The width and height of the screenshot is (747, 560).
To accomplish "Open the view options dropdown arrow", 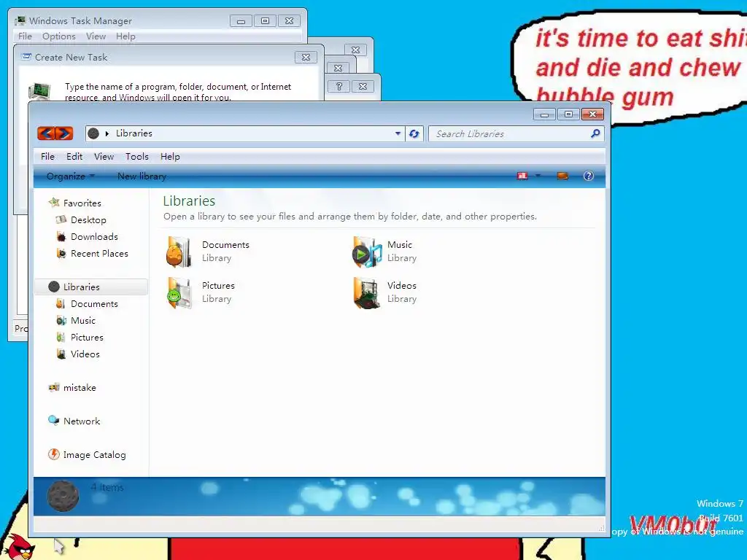I will point(538,176).
